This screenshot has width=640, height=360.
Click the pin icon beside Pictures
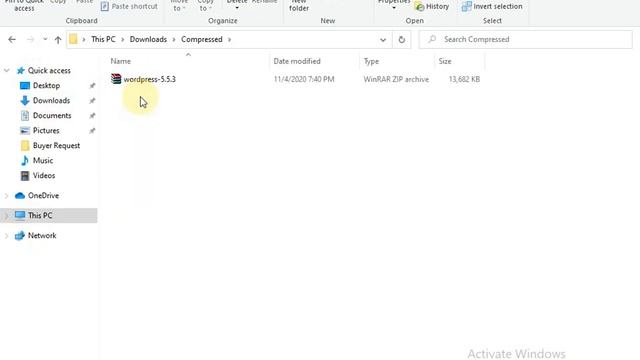pyautogui.click(x=92, y=131)
